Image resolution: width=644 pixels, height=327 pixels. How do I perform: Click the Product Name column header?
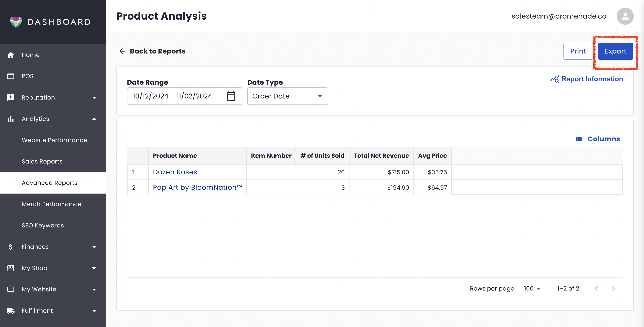(197, 156)
